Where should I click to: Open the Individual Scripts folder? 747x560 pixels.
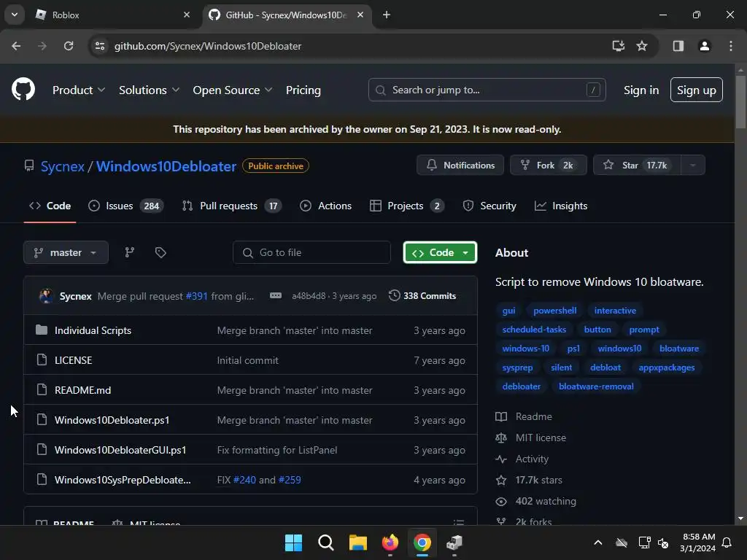(x=93, y=330)
